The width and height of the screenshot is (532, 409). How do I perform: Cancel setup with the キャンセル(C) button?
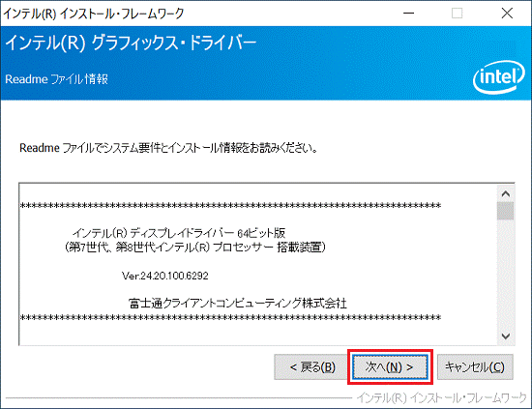475,367
